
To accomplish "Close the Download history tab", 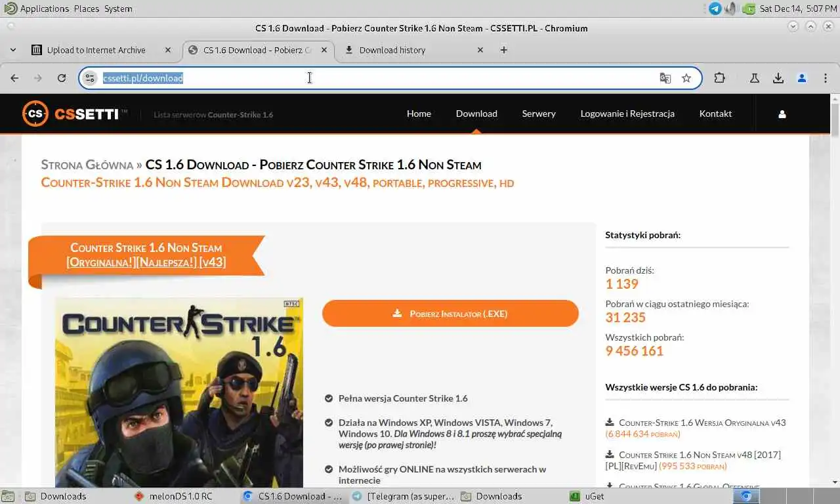I will point(480,50).
